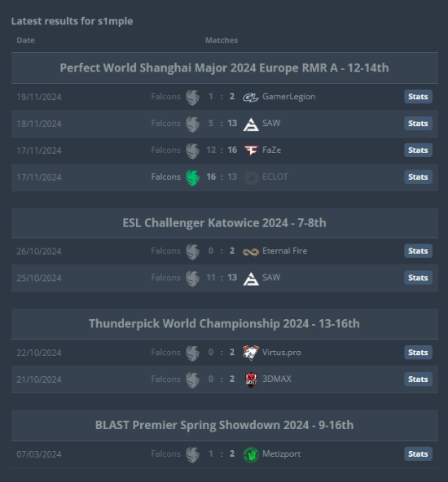Open Stats for Falcons vs ECLOT match
The width and height of the screenshot is (448, 482).
(x=418, y=177)
